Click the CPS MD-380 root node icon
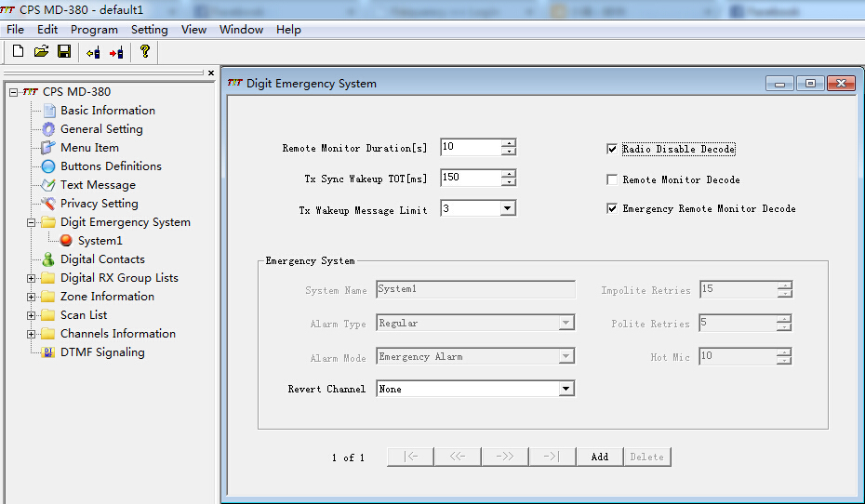This screenshot has height=504, width=865. (x=31, y=92)
